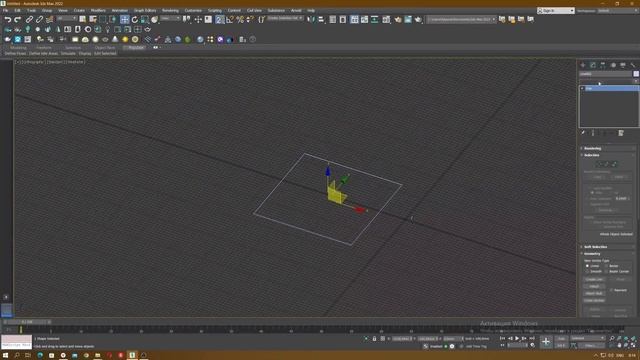Activate the Select and Rotate tool
The height and width of the screenshot is (360, 640).
pos(135,19)
